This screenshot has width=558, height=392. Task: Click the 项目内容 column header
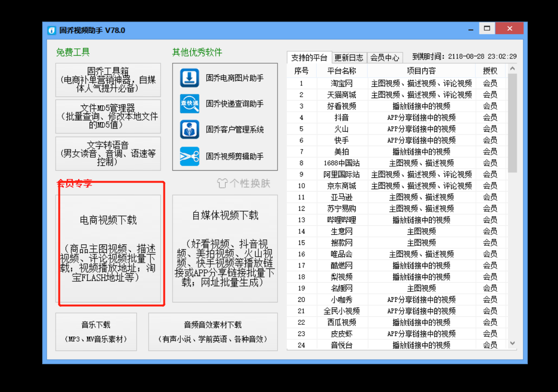coord(421,71)
